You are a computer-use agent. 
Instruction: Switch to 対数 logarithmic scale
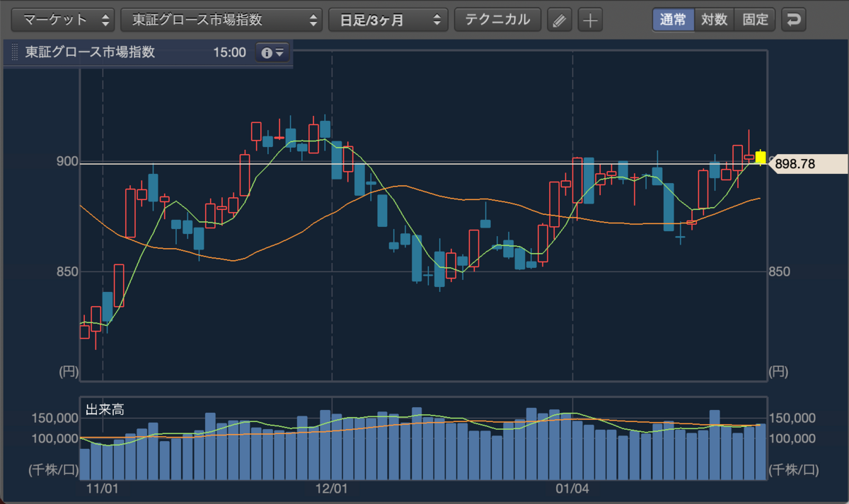[x=715, y=20]
